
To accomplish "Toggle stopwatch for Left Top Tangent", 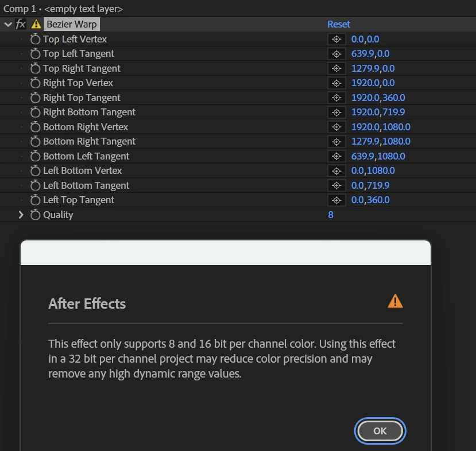I will click(35, 200).
